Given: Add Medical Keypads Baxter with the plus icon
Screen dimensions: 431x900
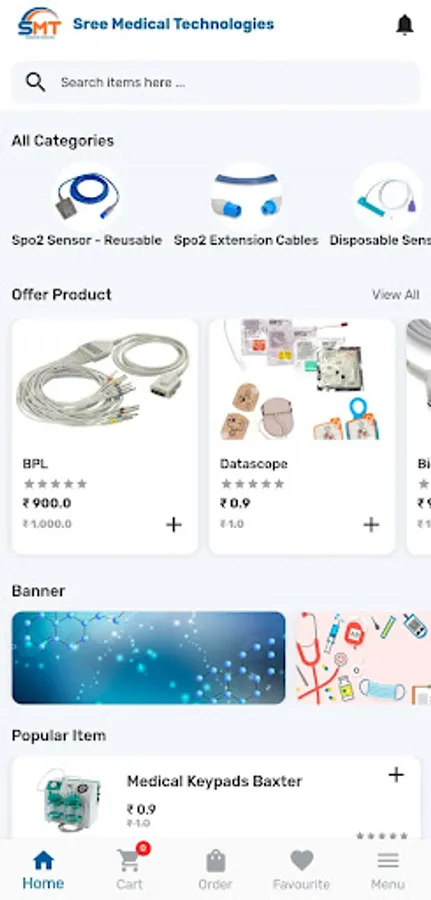Looking at the screenshot, I should point(396,775).
